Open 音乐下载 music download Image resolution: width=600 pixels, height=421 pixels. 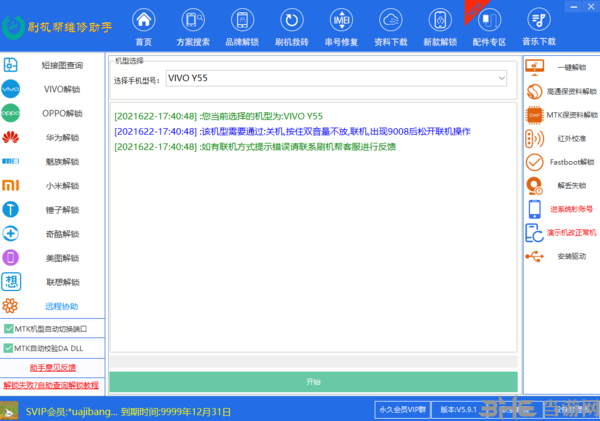click(x=539, y=20)
